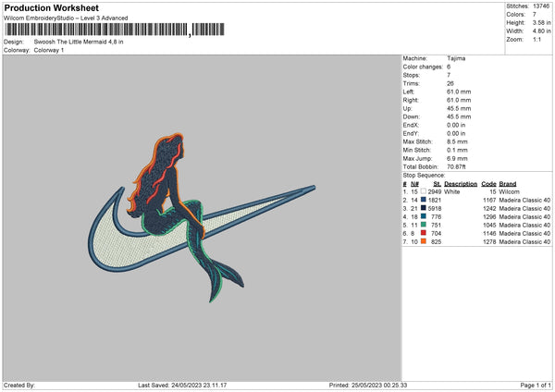Click the mermaid swoosh design preview
Screen dimensions: 555x392
tap(202, 217)
